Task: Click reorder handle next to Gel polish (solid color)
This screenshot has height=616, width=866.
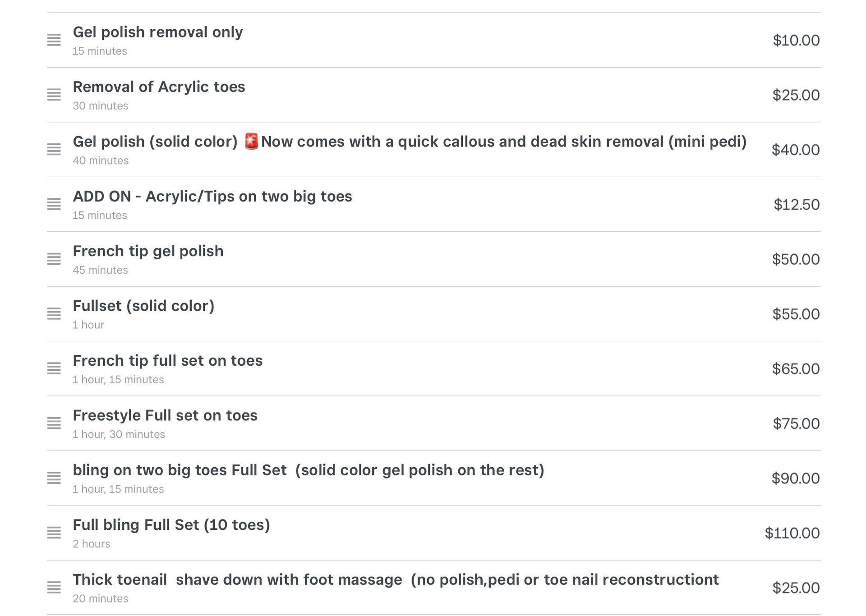Action: (54, 150)
